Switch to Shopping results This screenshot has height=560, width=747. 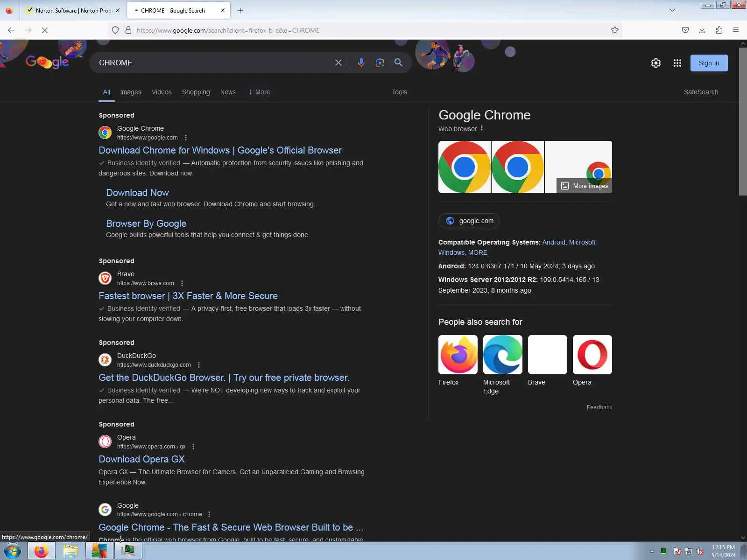[x=196, y=92]
